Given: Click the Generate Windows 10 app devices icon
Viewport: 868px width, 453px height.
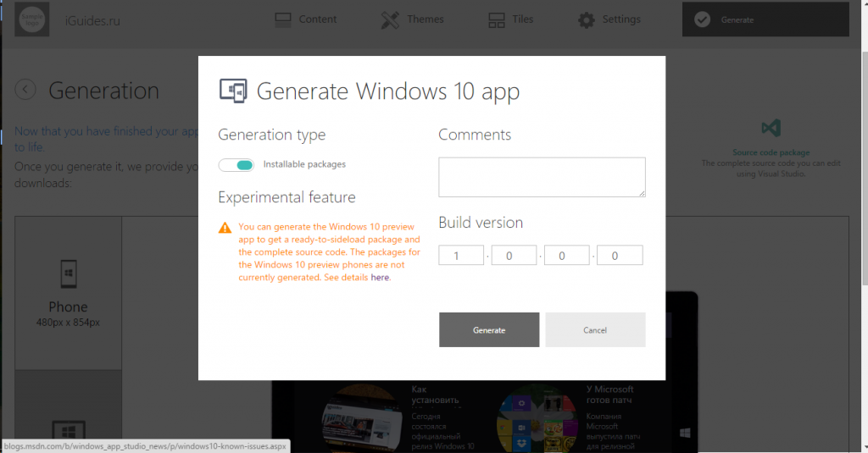Looking at the screenshot, I should click(x=232, y=91).
